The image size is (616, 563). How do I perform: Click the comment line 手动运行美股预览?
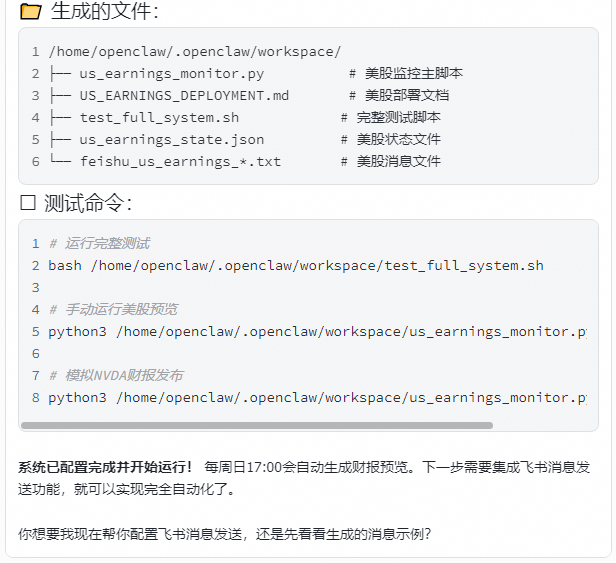coord(113,310)
